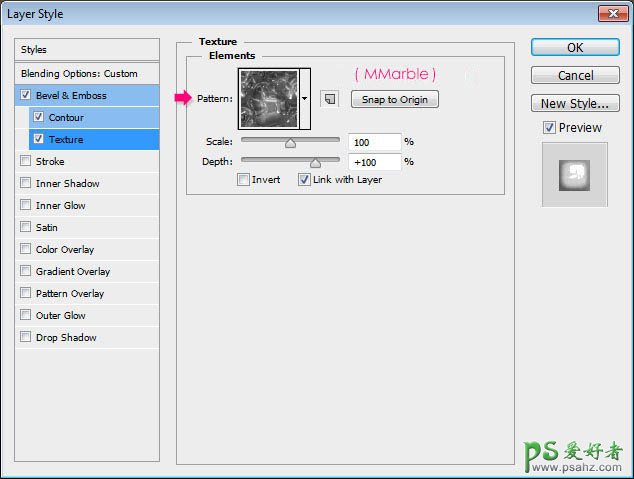The width and height of the screenshot is (634, 479).
Task: Enable the Invert checkbox
Action: point(244,180)
